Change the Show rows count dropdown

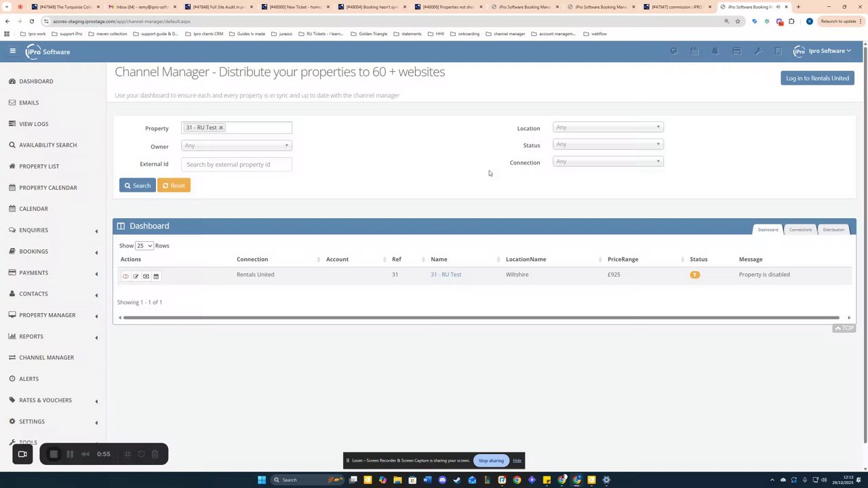coord(144,245)
